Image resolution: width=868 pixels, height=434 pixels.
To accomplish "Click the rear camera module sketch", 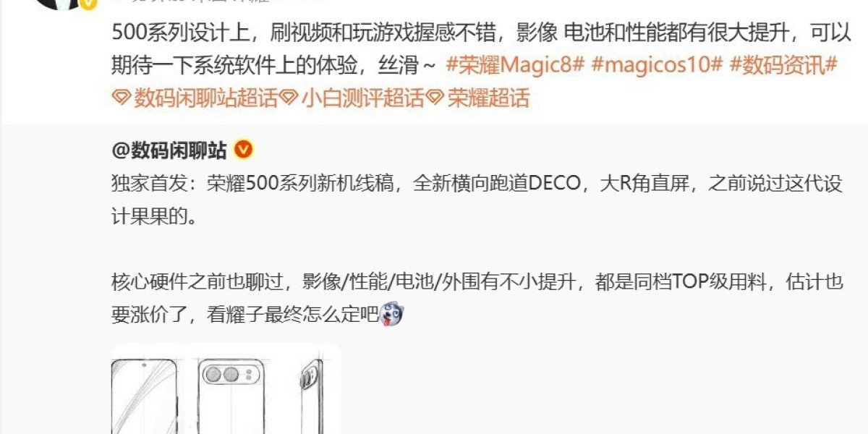I will pos(230,375).
